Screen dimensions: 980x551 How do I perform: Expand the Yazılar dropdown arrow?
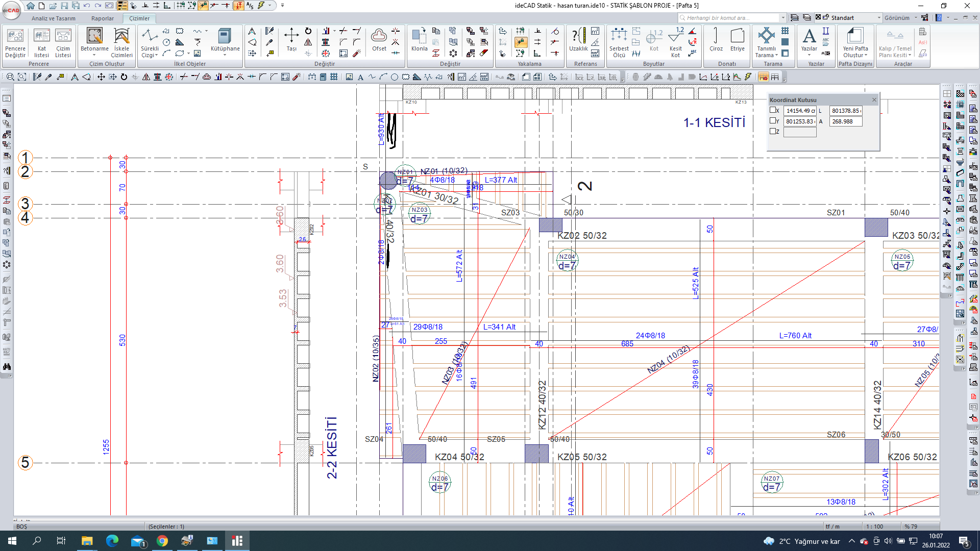pyautogui.click(x=809, y=55)
